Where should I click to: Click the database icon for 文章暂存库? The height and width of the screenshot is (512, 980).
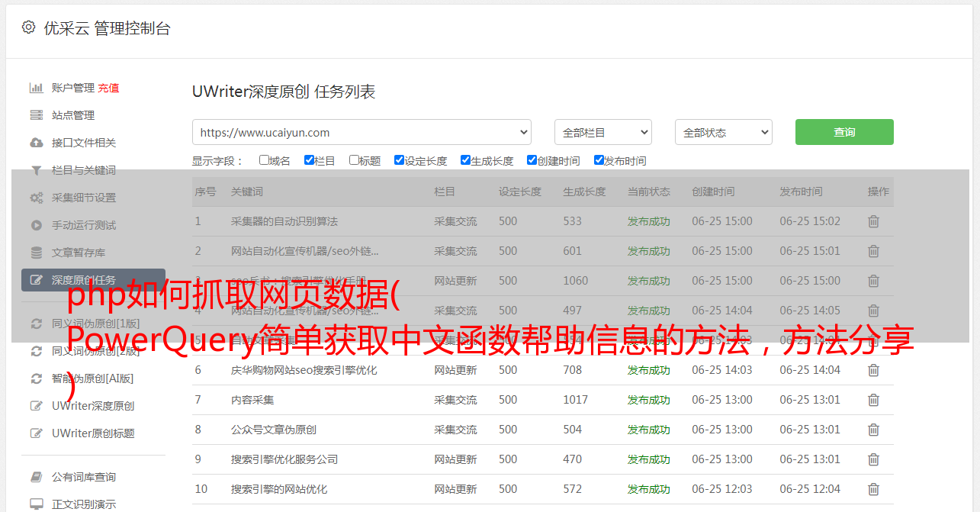pos(36,253)
